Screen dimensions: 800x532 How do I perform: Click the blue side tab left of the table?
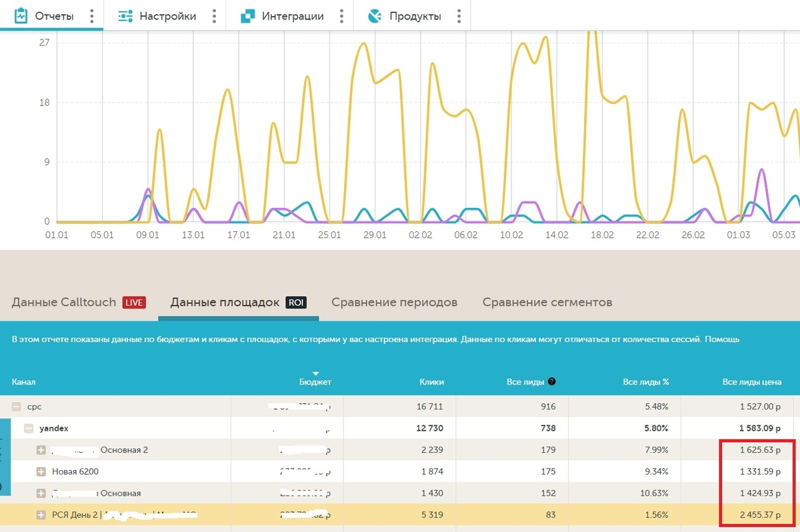[5, 457]
